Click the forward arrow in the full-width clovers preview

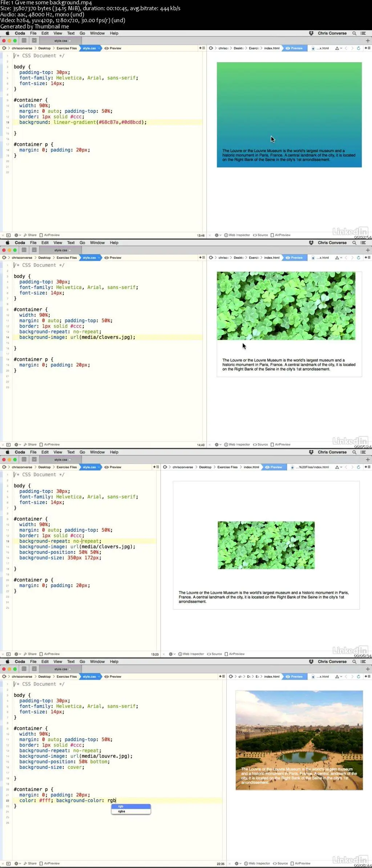352,257
